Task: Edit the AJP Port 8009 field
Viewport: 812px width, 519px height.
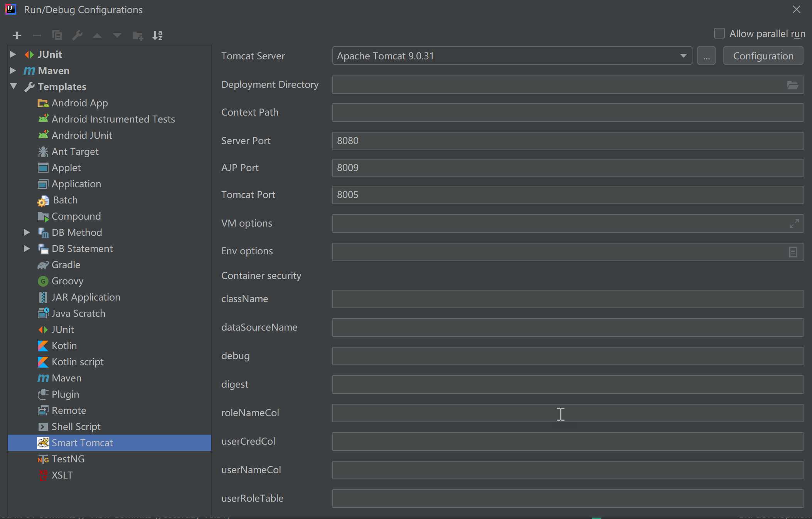Action: (568, 168)
